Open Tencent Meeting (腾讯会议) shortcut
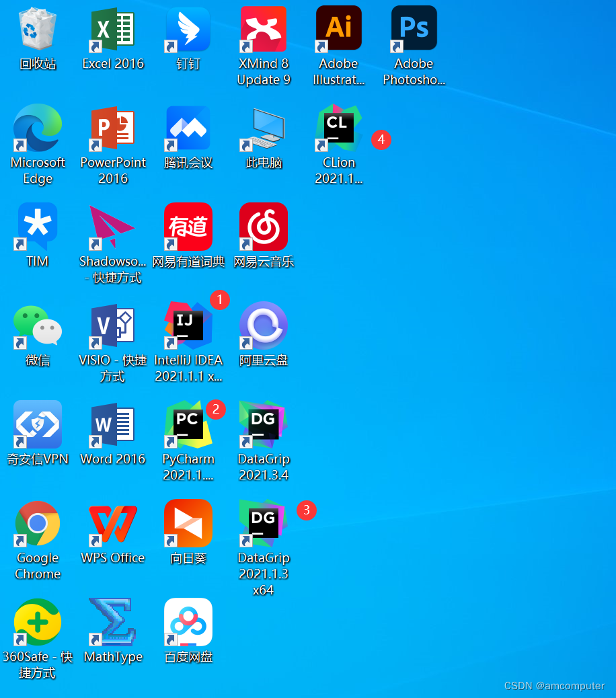 point(188,128)
